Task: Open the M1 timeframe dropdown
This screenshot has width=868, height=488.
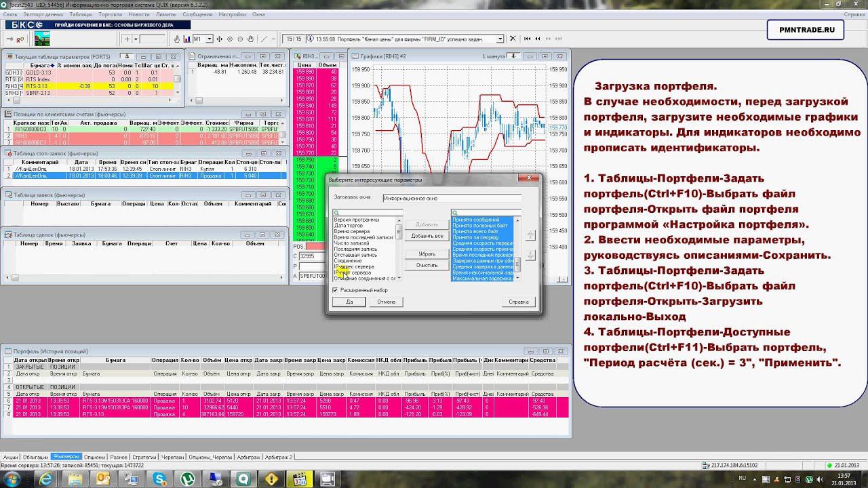Action: point(209,39)
